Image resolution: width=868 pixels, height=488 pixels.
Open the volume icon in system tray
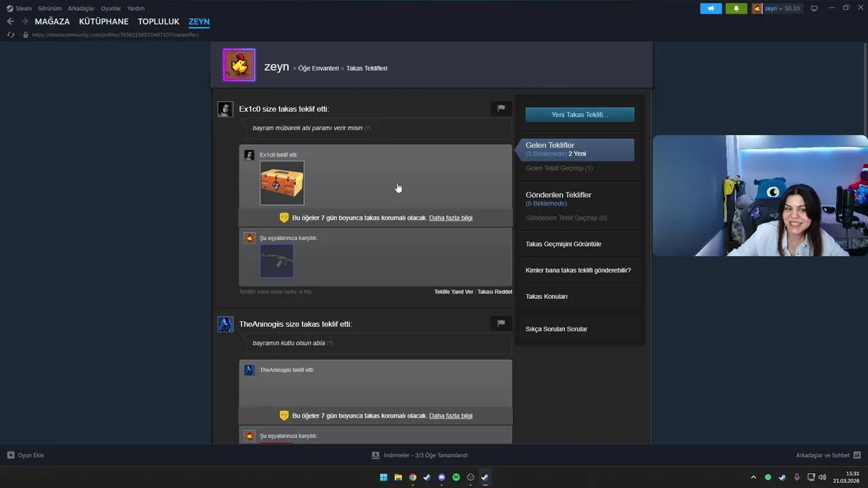click(x=823, y=477)
